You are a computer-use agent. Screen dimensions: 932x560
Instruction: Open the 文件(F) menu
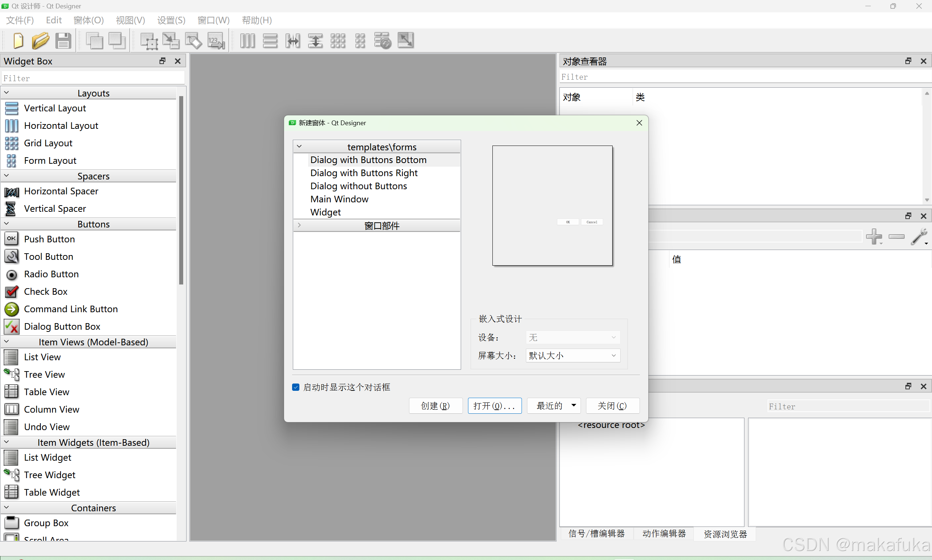pyautogui.click(x=19, y=20)
